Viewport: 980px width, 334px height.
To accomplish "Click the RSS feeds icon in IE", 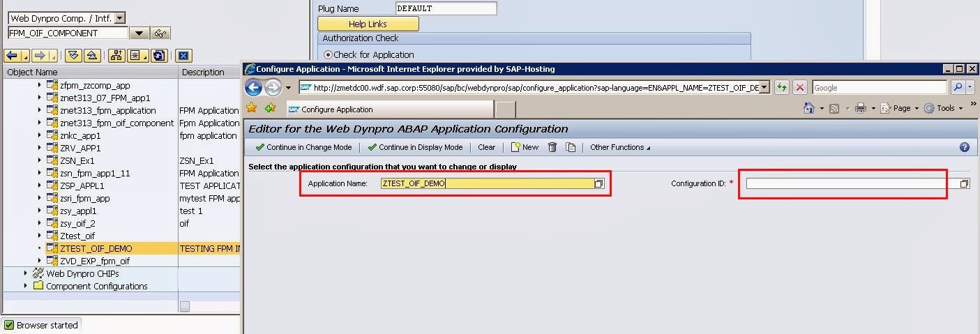I will (x=834, y=108).
